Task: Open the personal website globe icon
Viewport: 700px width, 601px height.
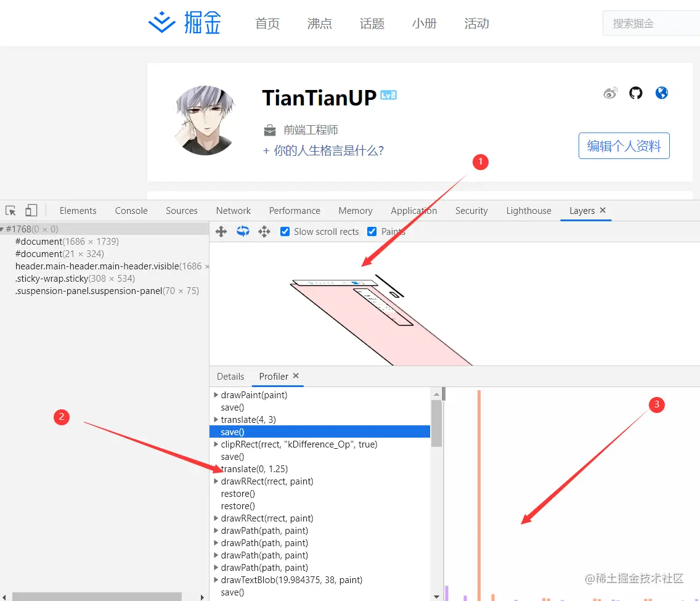Action: (662, 93)
